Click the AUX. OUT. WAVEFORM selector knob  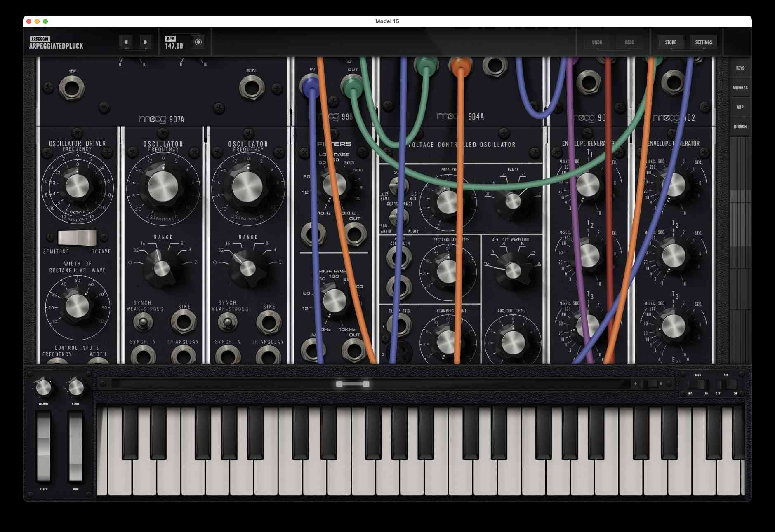tap(513, 271)
